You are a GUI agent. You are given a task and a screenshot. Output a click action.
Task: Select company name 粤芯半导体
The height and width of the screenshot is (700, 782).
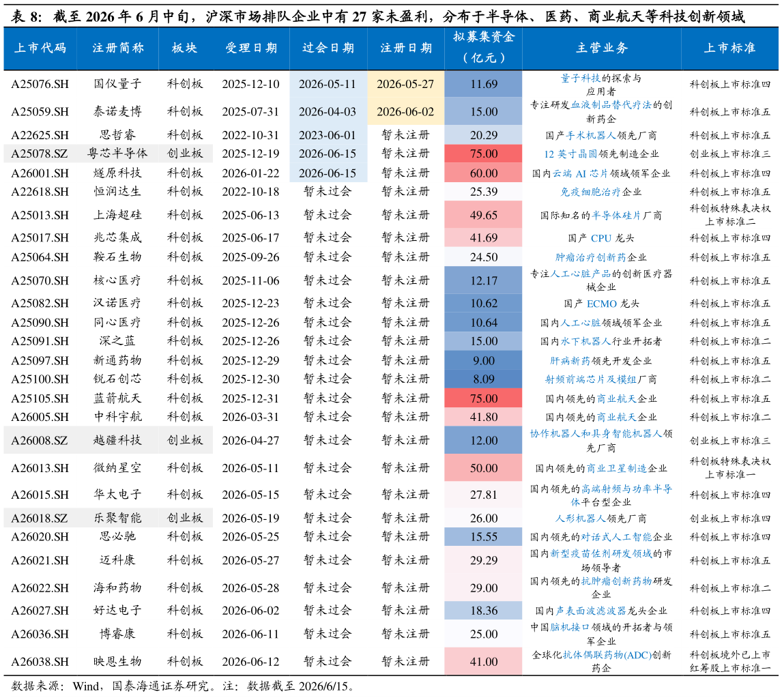(117, 154)
